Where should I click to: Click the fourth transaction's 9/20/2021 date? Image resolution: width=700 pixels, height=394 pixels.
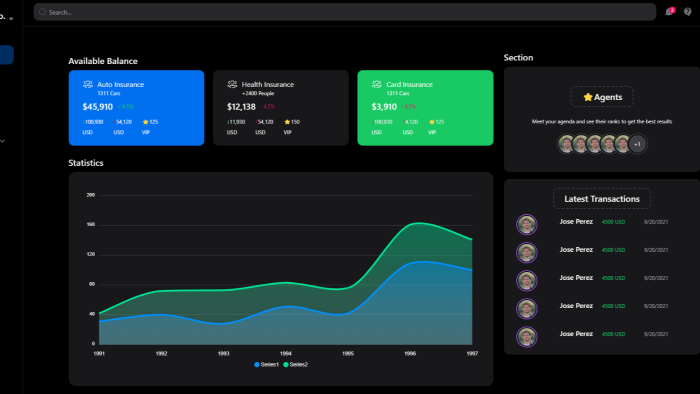pos(656,306)
